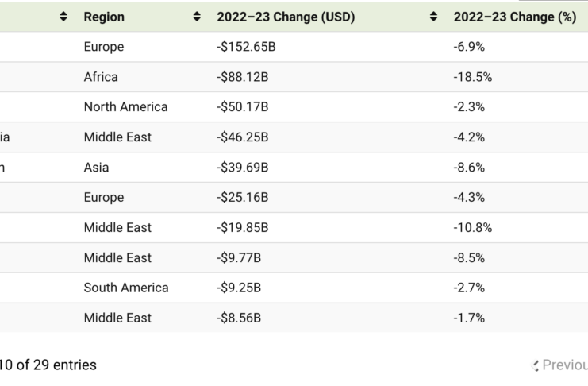
Task: Select the -$50.17B change value
Action: pos(243,107)
